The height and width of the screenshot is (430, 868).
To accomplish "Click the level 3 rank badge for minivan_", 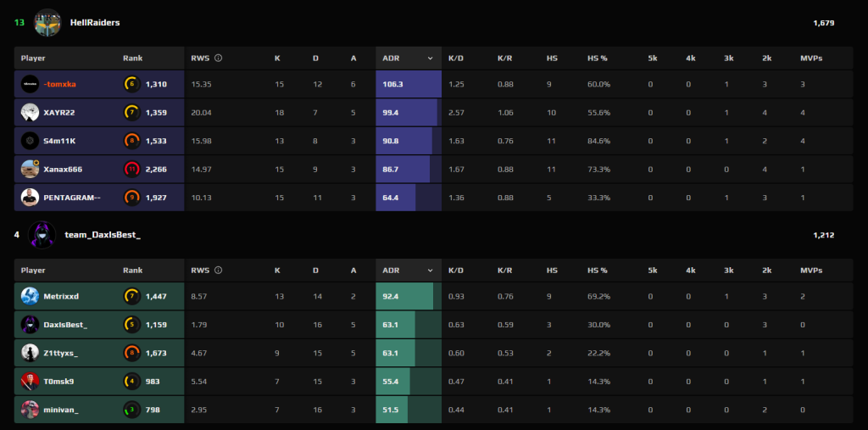I will coord(131,410).
